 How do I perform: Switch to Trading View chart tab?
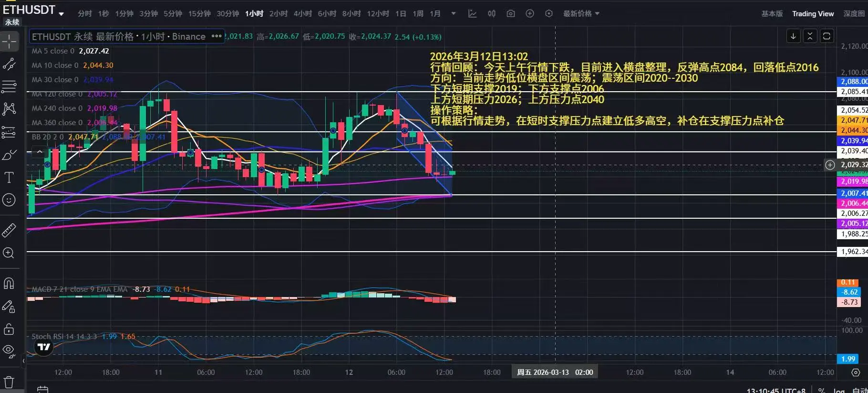[813, 14]
